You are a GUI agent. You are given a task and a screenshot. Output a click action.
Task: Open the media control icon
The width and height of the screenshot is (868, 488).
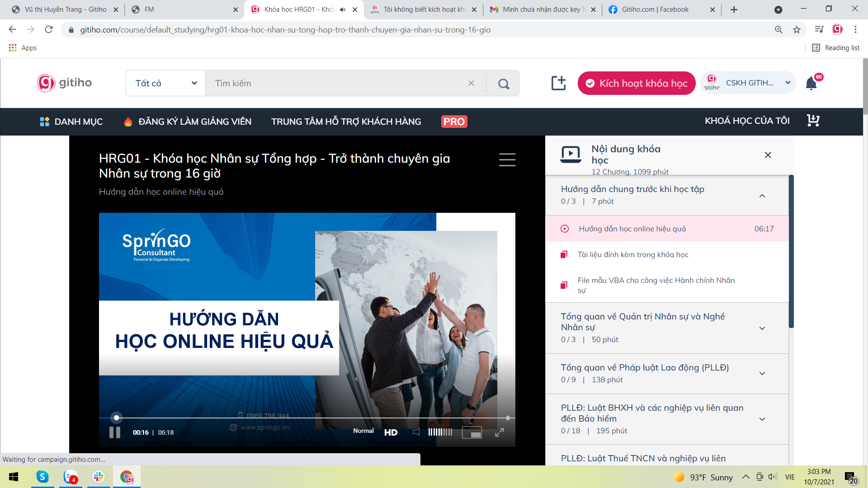819,29
